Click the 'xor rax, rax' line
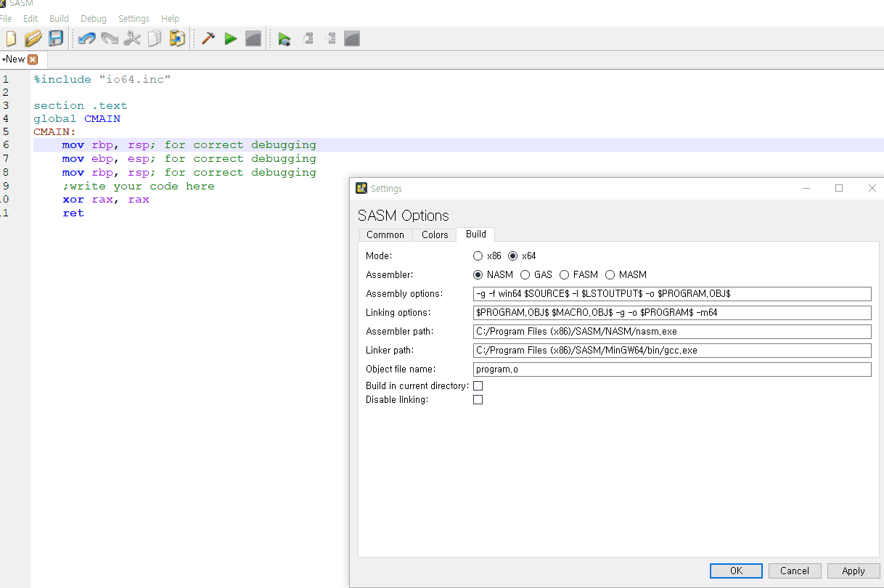Image resolution: width=884 pixels, height=588 pixels. coord(106,199)
